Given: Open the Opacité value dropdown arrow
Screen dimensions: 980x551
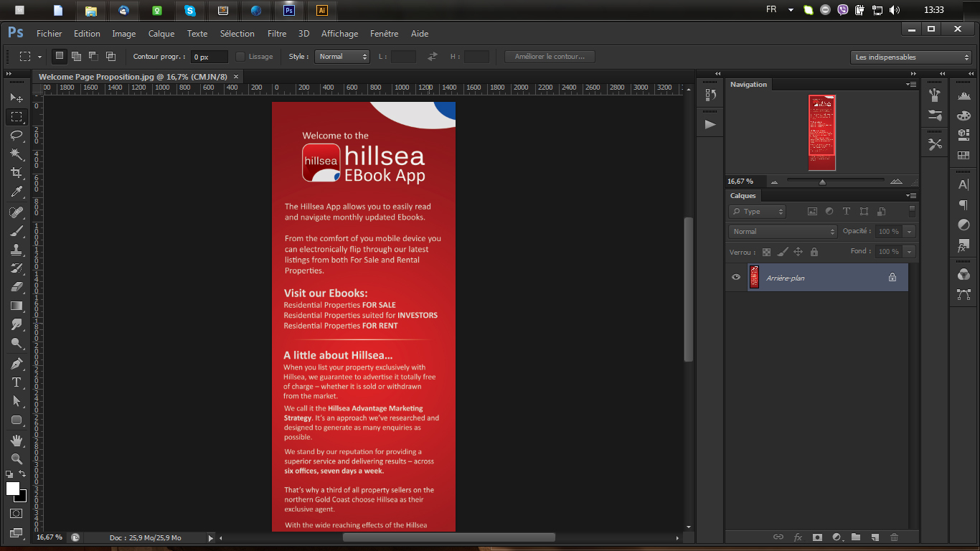Looking at the screenshot, I should (x=910, y=231).
